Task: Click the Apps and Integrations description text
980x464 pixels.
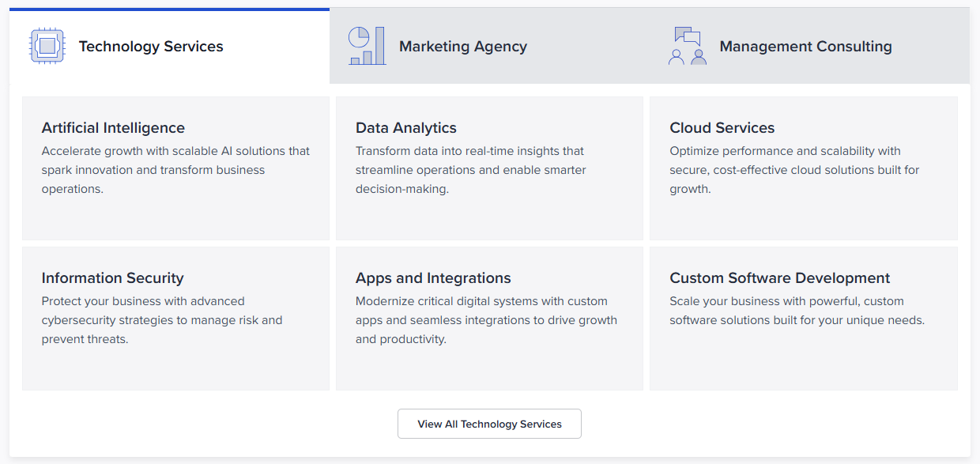Action: tap(486, 320)
